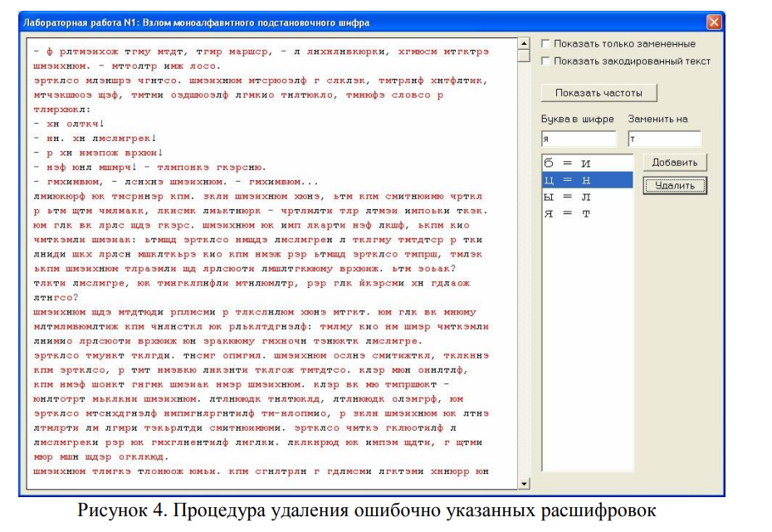Click the "Заменить на" input field
Viewport: 772px width, 532px height.
[x=664, y=139]
